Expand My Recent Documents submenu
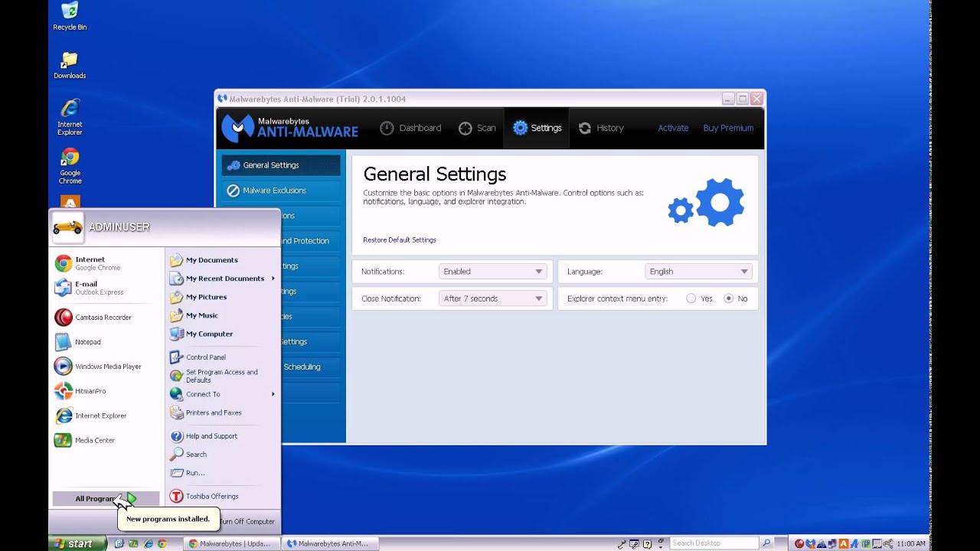 tap(222, 279)
